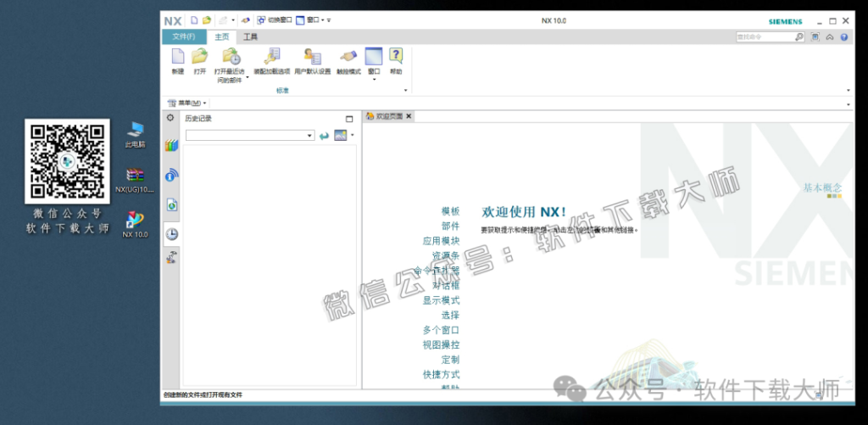Click 定制 link on welcome page
This screenshot has width=868, height=425.
tap(450, 360)
